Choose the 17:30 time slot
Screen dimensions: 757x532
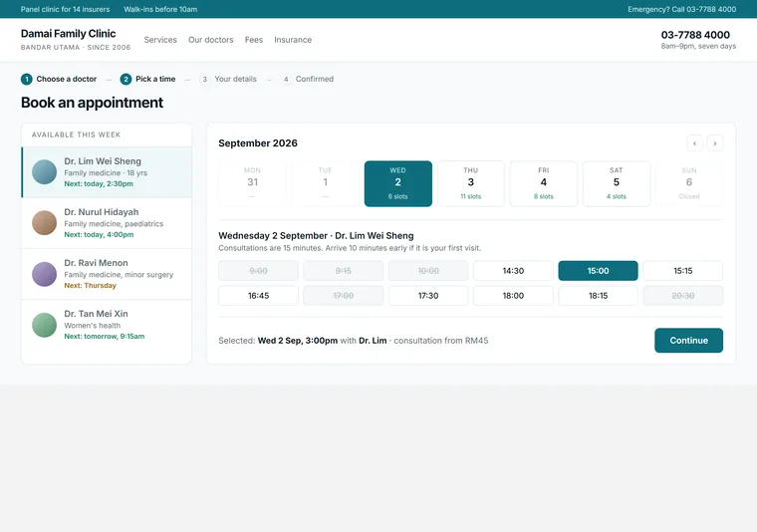tap(428, 296)
